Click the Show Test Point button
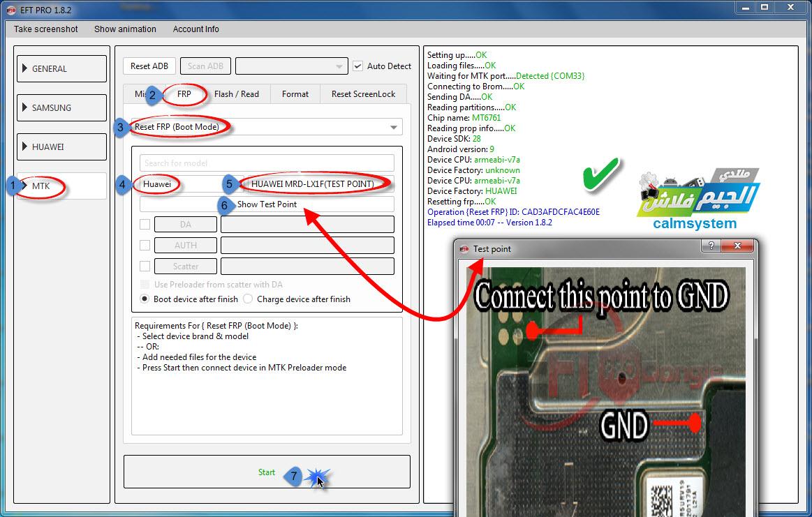812x517 pixels. pyautogui.click(x=267, y=204)
